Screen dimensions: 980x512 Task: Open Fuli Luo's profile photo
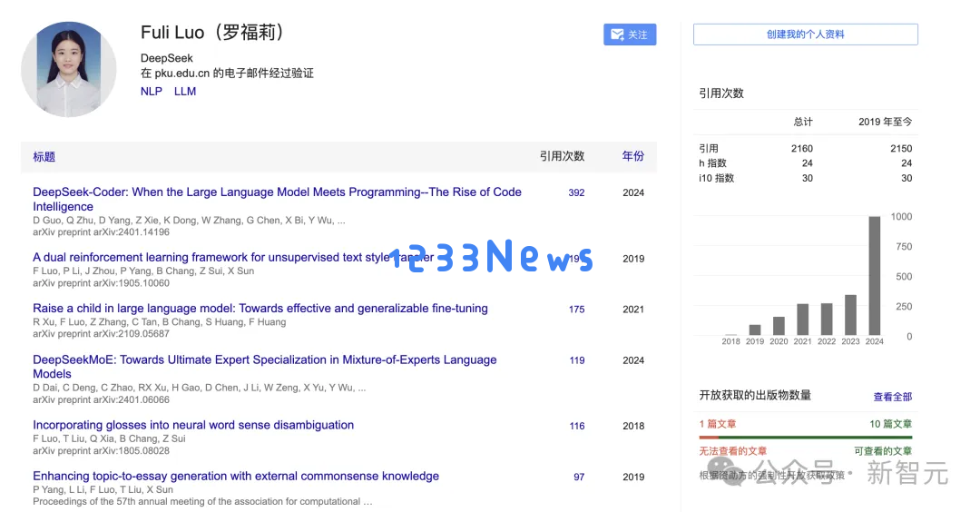coord(69,69)
